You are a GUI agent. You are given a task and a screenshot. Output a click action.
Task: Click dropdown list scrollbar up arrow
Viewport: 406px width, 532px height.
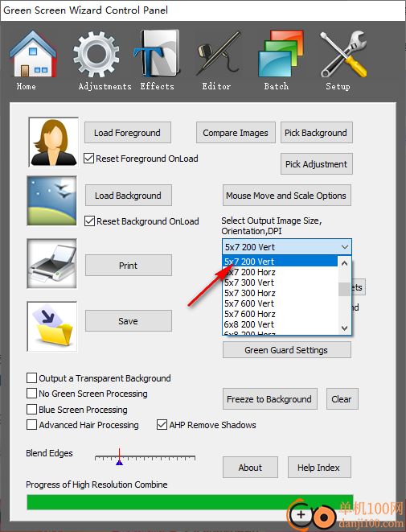point(344,263)
